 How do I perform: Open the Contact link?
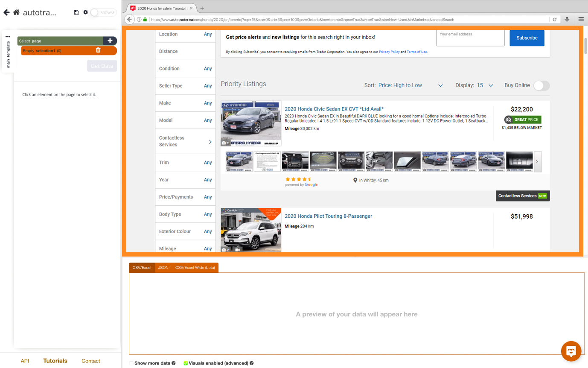[x=91, y=361]
